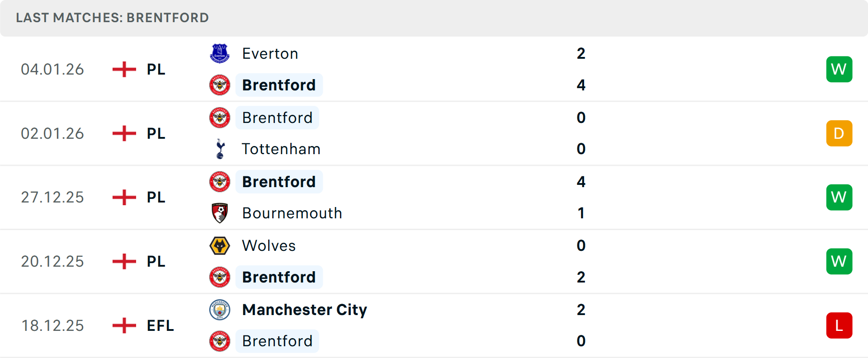The width and height of the screenshot is (868, 358).
Task: Click the EFL competition label
Action: coord(160,325)
